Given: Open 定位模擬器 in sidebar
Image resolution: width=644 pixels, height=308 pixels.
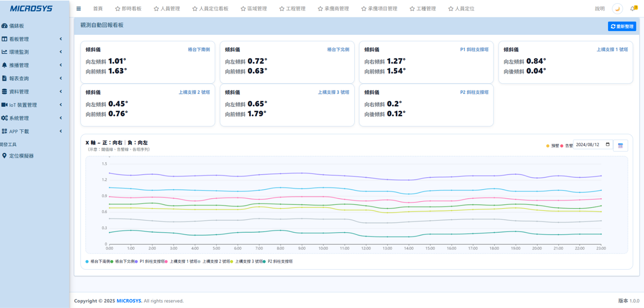Looking at the screenshot, I should click(21, 156).
